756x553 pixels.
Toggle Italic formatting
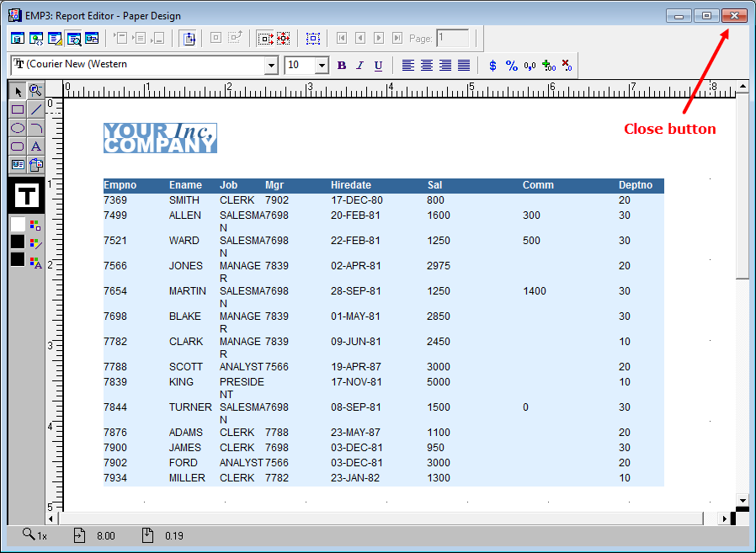pos(360,65)
